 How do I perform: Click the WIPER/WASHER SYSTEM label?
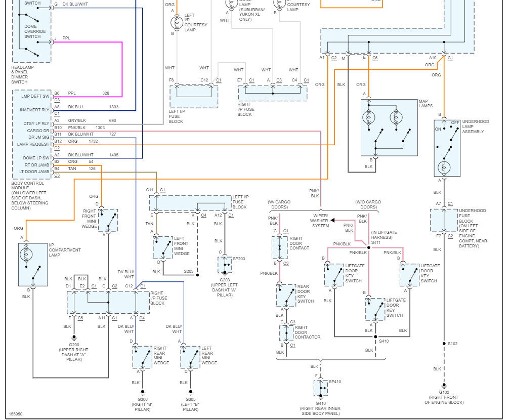tap(320, 221)
